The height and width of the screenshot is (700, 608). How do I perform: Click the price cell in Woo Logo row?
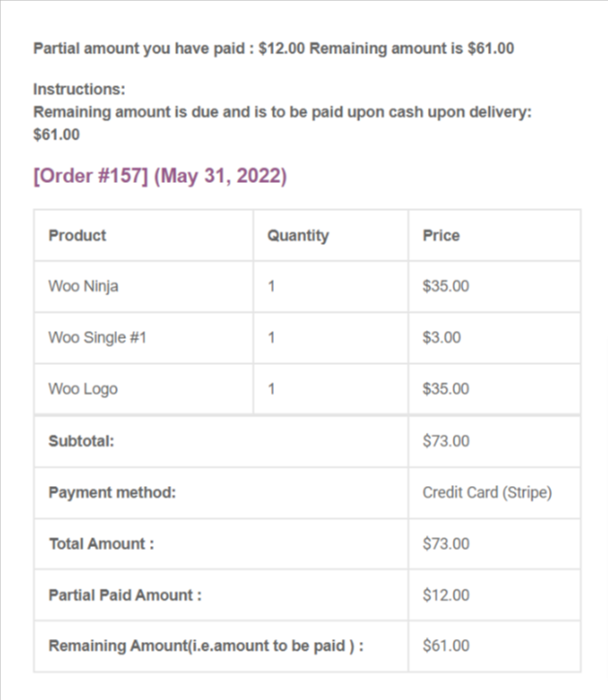(x=446, y=389)
